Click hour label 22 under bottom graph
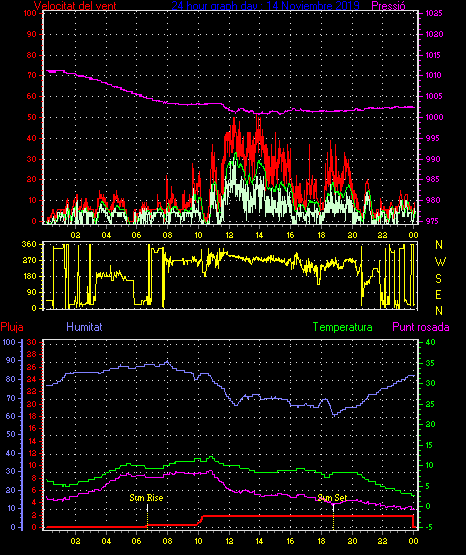The width and height of the screenshot is (466, 555). [382, 541]
